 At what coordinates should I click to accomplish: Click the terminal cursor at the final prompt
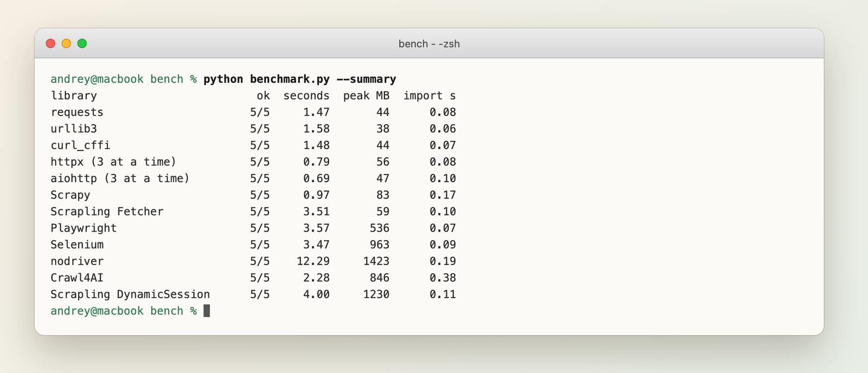(207, 311)
